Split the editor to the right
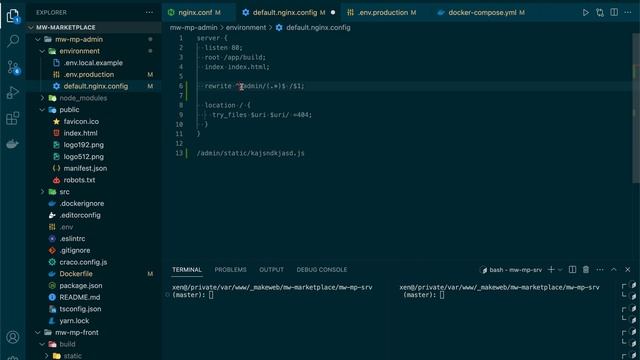The width and height of the screenshot is (640, 360). click(614, 12)
